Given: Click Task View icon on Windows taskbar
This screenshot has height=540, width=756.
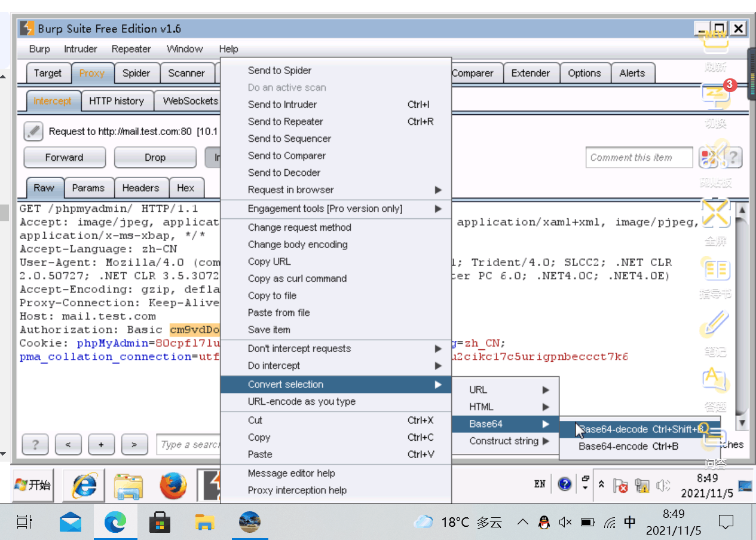Looking at the screenshot, I should 25,522.
